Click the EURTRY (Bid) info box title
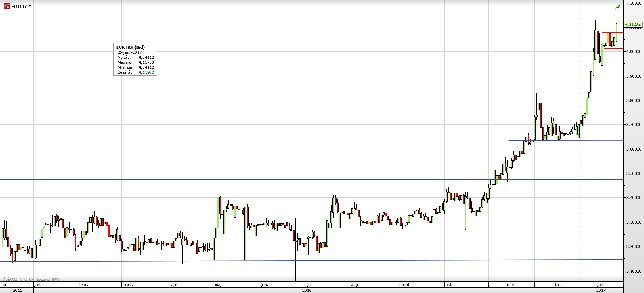Image resolution: width=644 pixels, height=293 pixels. point(130,47)
